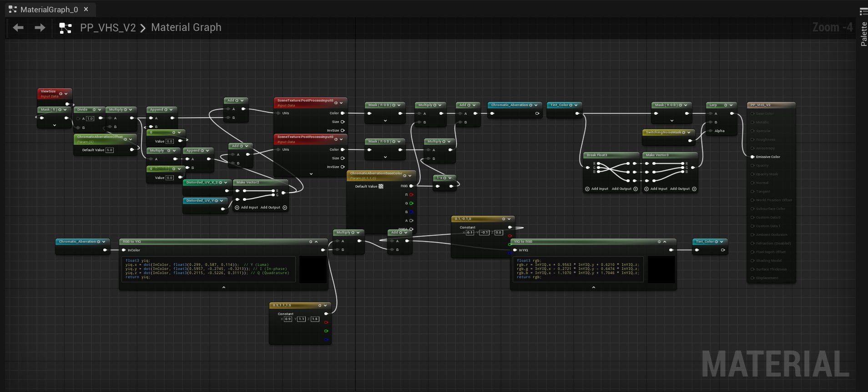Viewport: 868px width, 392px height.
Task: Toggle preview circle on SwitchingNoiseMask node
Action: [683, 132]
